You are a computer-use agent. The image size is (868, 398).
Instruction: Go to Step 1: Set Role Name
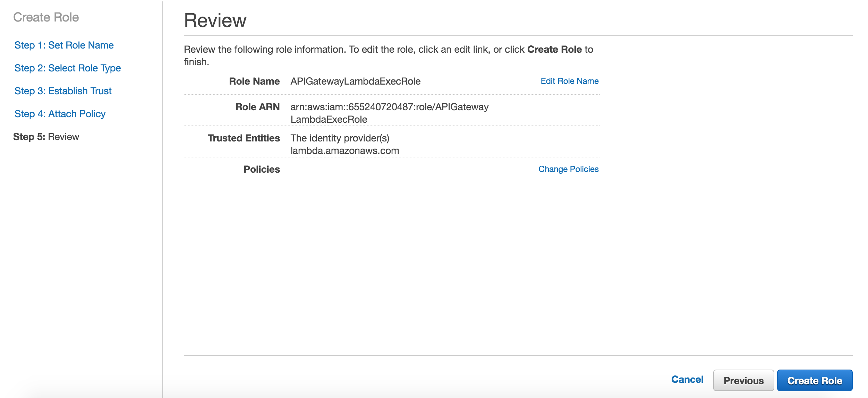point(64,45)
